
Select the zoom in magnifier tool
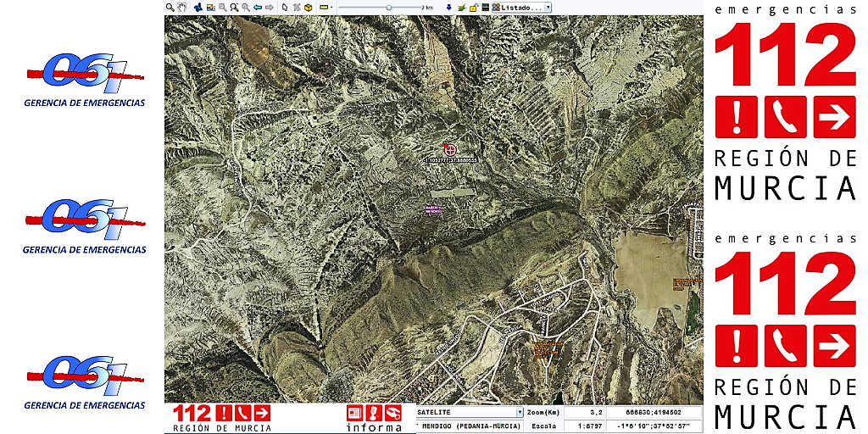tap(223, 7)
